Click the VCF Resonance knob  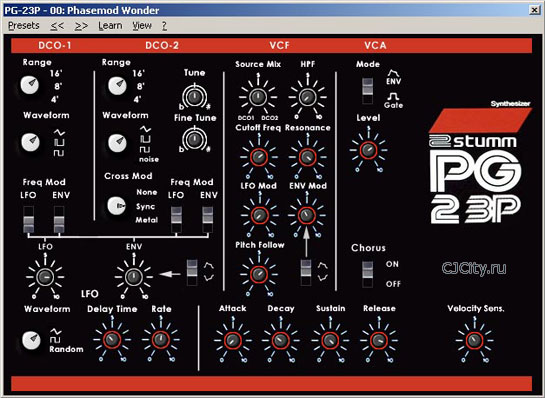pyautogui.click(x=308, y=157)
